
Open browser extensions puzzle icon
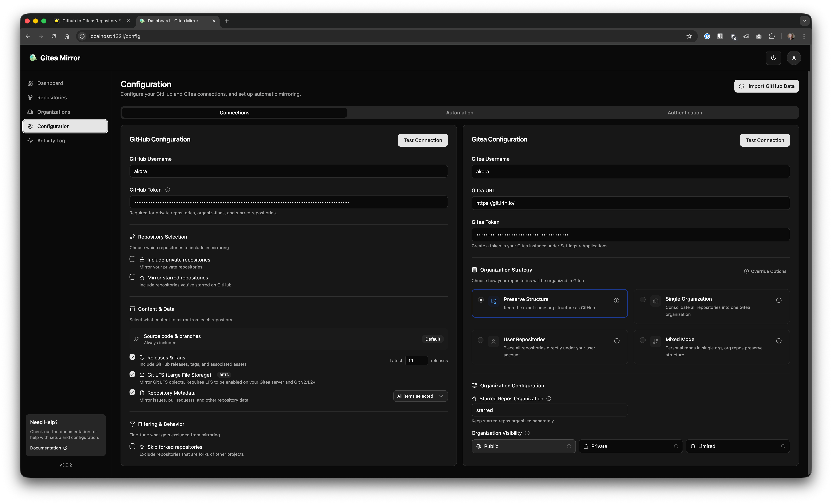772,36
